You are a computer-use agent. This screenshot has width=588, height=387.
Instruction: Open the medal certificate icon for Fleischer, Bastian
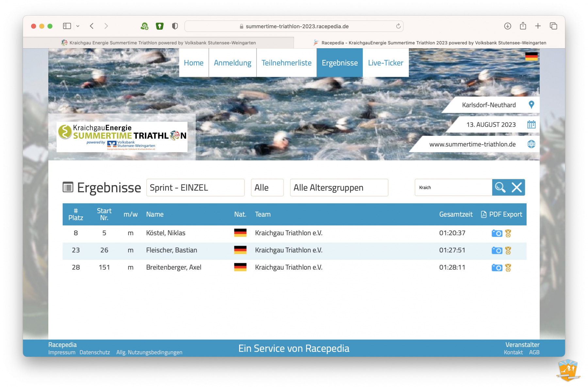click(508, 251)
